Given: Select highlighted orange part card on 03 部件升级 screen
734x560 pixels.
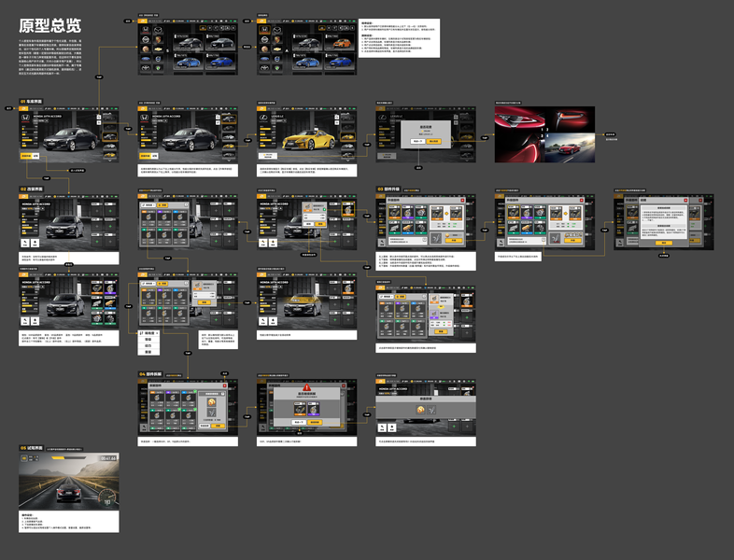Looking at the screenshot, I should click(395, 212).
